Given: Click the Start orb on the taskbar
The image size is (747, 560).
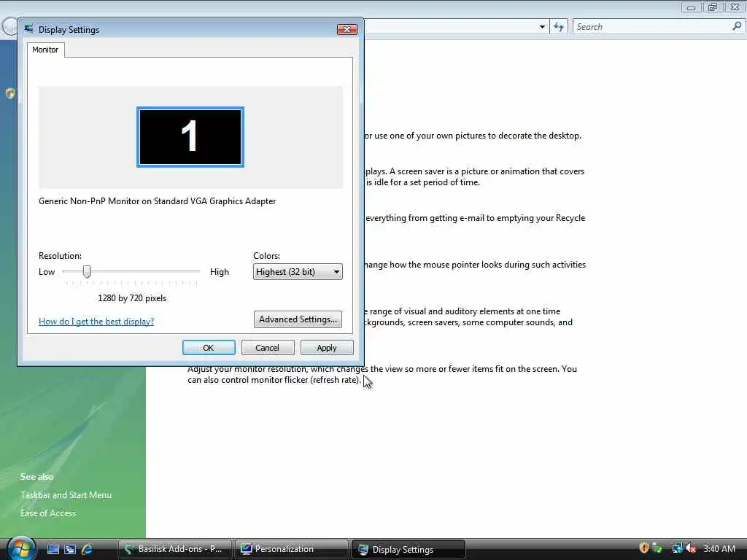Looking at the screenshot, I should coord(20,548).
